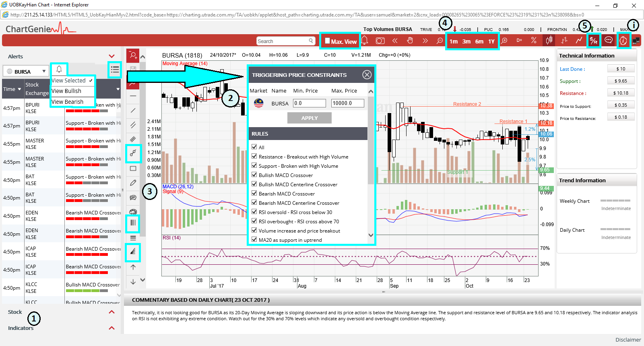Expand the Stock panel chevron
Screen dimensions: 644x346
[111, 312]
